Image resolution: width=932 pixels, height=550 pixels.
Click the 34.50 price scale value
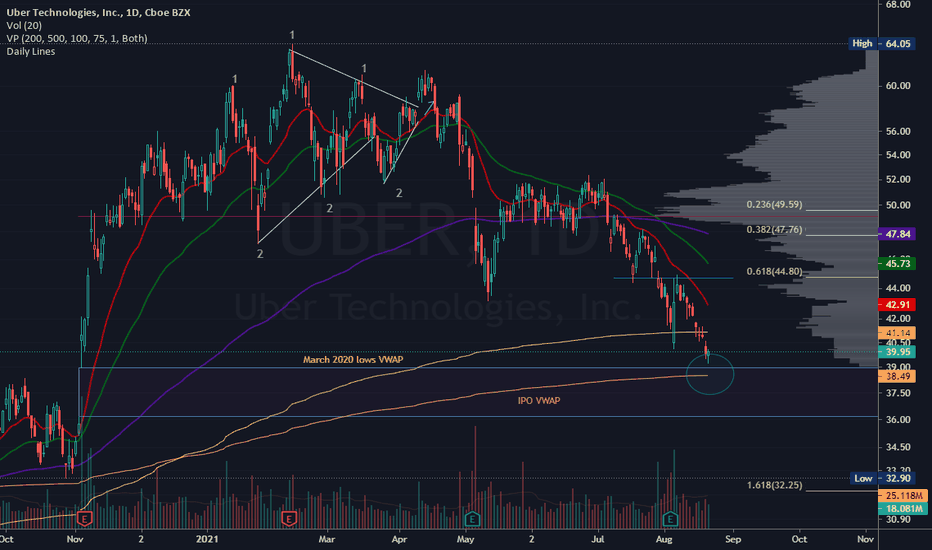point(898,447)
